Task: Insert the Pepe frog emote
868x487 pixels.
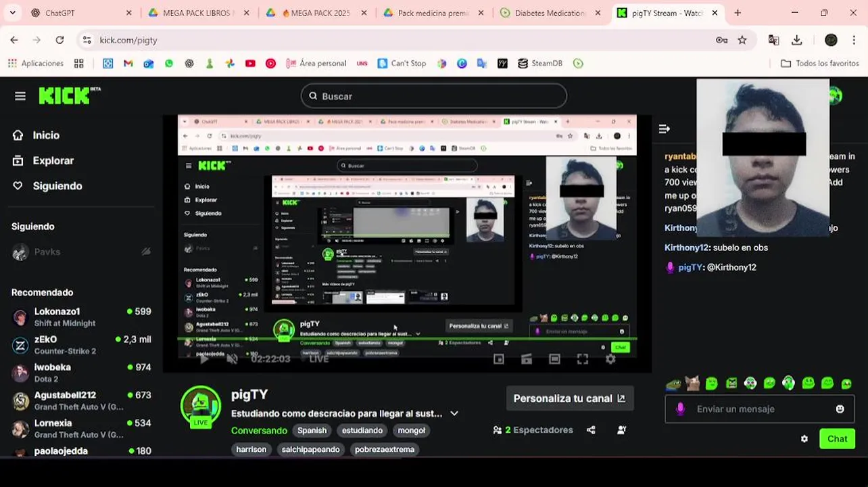Action: [673, 384]
